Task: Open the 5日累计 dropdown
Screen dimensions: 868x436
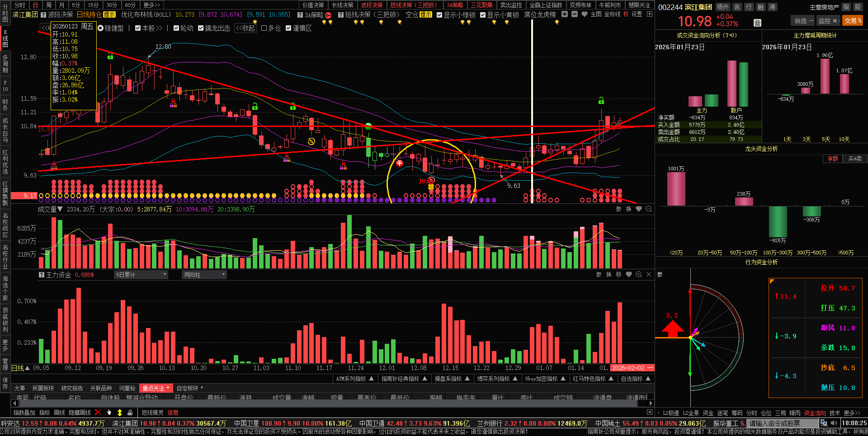Action: tap(141, 275)
